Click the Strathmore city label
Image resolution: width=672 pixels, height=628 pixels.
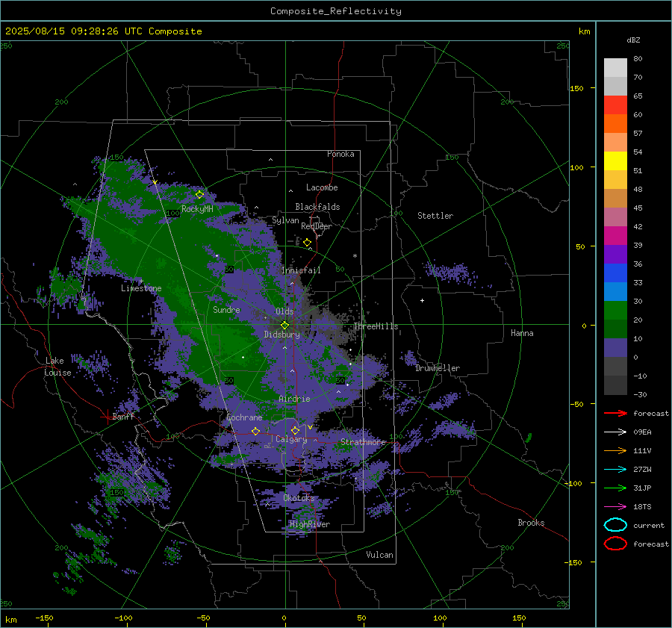tap(363, 442)
